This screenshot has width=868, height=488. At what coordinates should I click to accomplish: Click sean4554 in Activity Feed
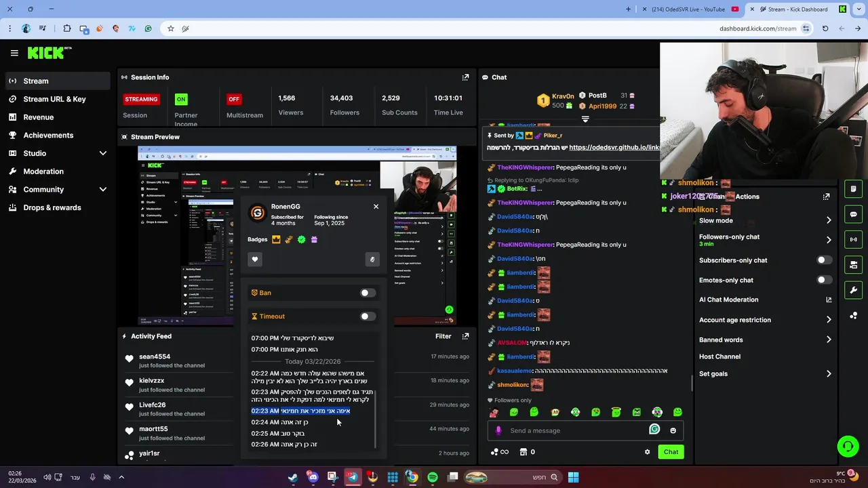[155, 357]
